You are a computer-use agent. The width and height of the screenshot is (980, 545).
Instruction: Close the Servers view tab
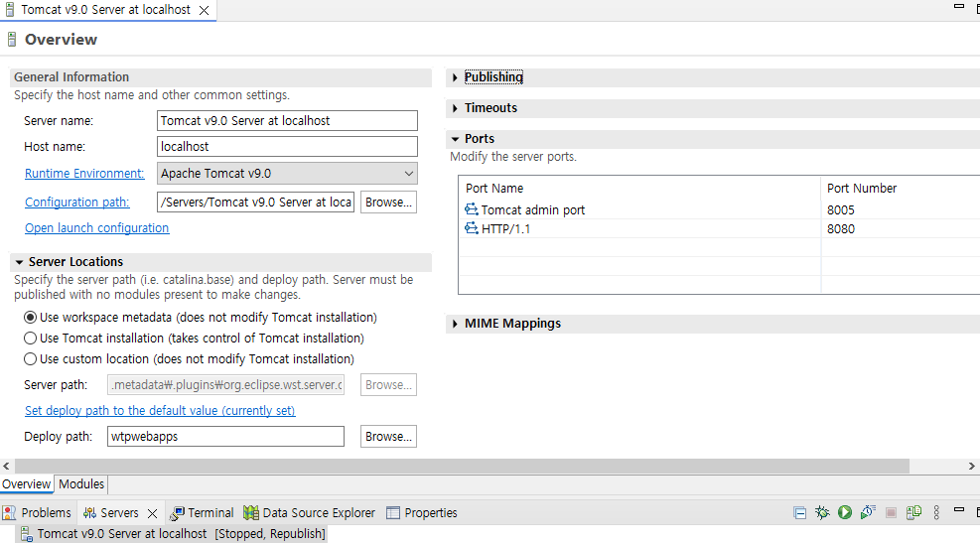tap(152, 513)
